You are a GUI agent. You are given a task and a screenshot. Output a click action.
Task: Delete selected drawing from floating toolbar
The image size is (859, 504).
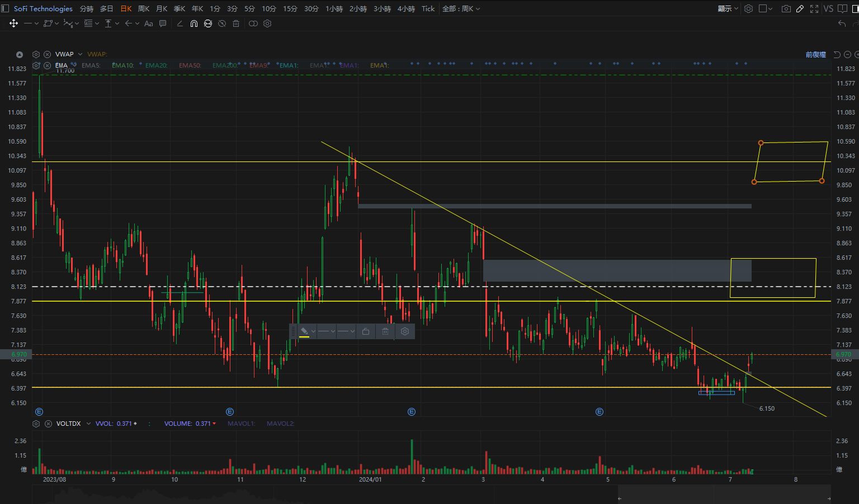(x=385, y=331)
